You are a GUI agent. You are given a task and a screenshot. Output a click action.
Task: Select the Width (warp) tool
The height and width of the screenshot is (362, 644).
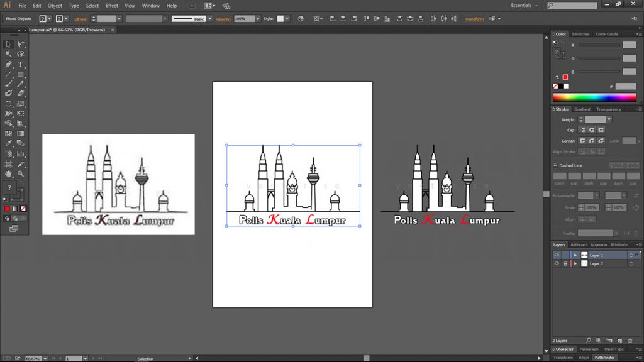(x=8, y=113)
